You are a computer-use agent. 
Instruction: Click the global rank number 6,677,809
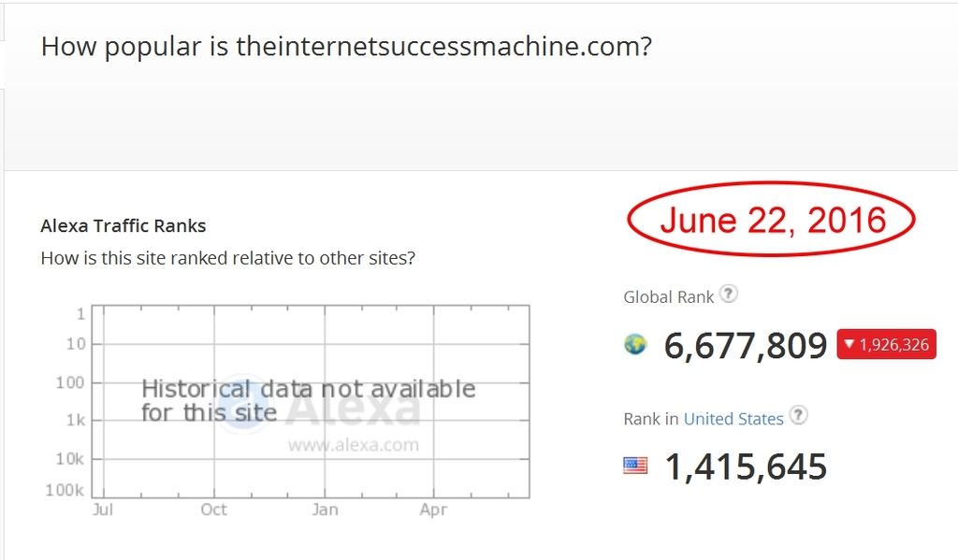click(x=746, y=346)
